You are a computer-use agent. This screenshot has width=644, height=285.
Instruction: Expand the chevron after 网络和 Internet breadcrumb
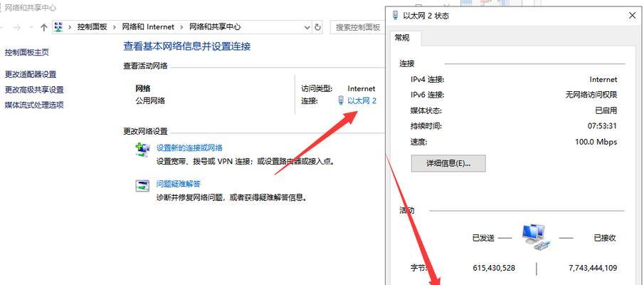coord(181,27)
